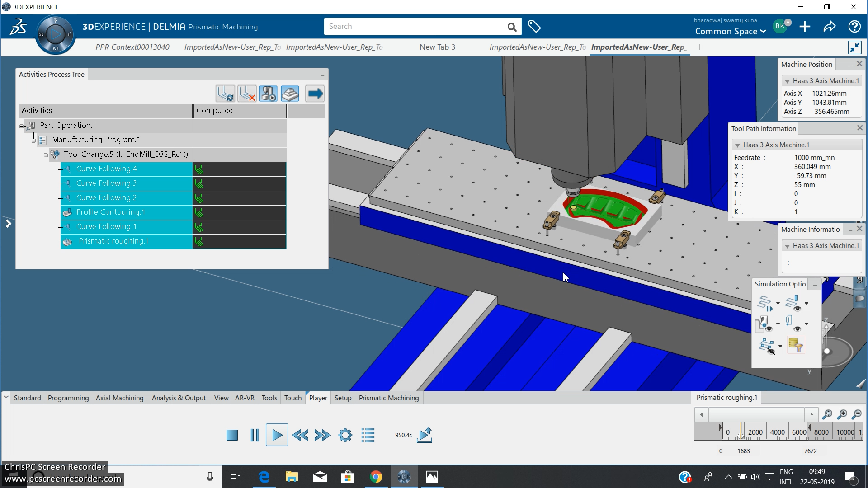Collapse Haas 3 Axis Machine.1 in Machine Information
This screenshot has width=868, height=488.
coord(787,246)
